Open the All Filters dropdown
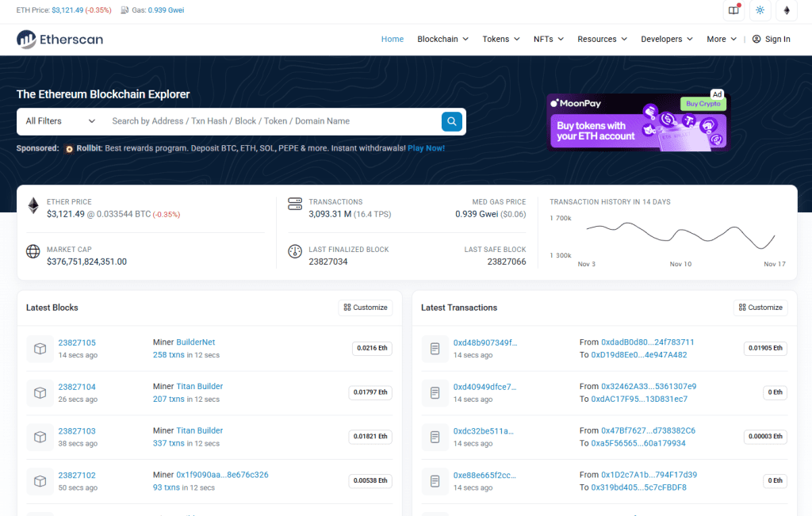Screen dimensions: 812x516 [60, 121]
